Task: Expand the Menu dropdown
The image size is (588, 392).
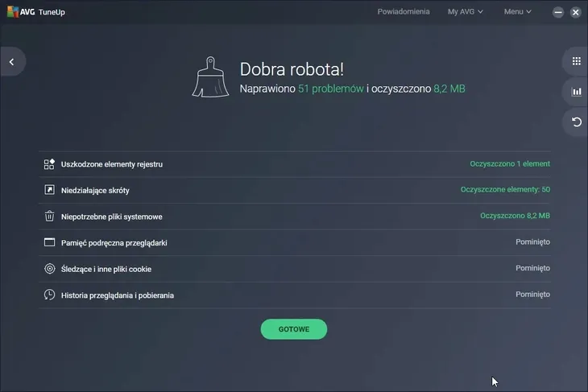Action: 517,11
